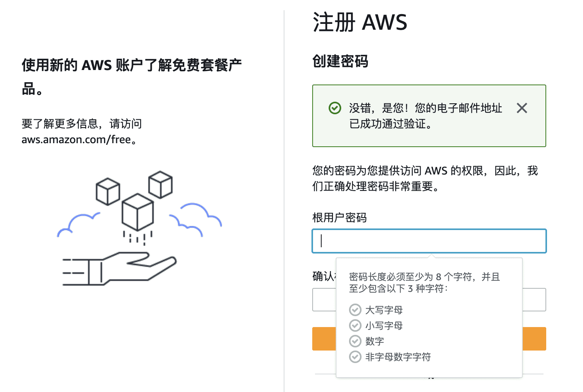
Task: Click the password length requirement tooltip text
Action: (425, 282)
